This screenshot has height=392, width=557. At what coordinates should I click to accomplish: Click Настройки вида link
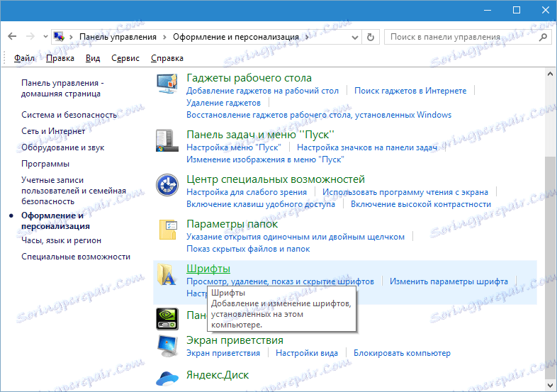[x=307, y=353]
